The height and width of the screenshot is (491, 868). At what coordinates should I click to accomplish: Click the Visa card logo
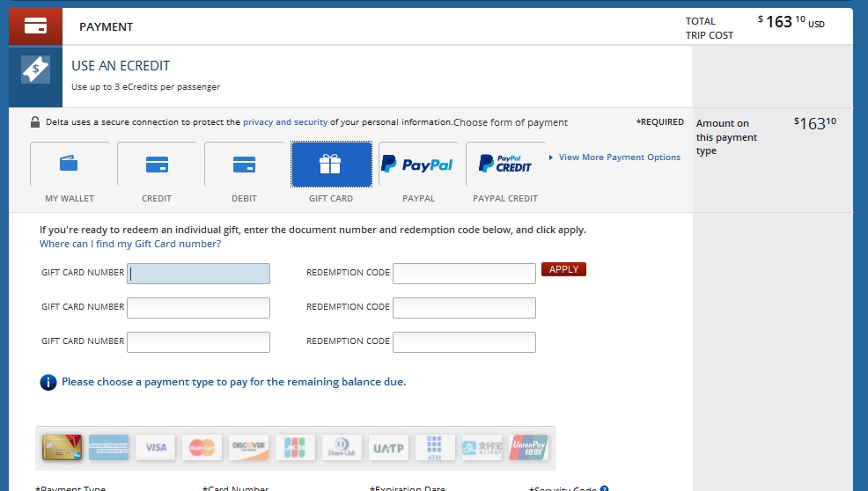coord(156,447)
